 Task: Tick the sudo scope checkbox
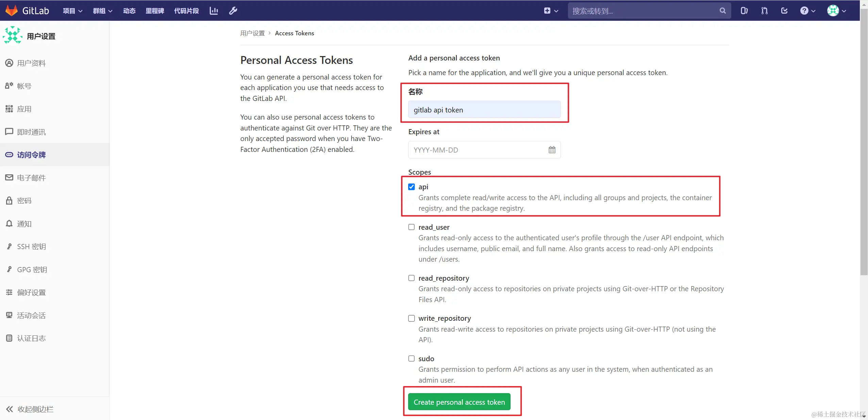(412, 358)
